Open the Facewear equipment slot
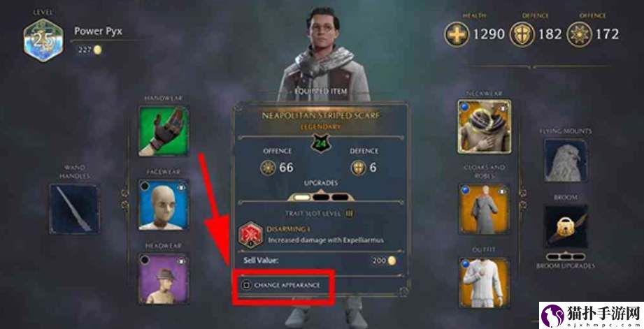 pos(164,205)
